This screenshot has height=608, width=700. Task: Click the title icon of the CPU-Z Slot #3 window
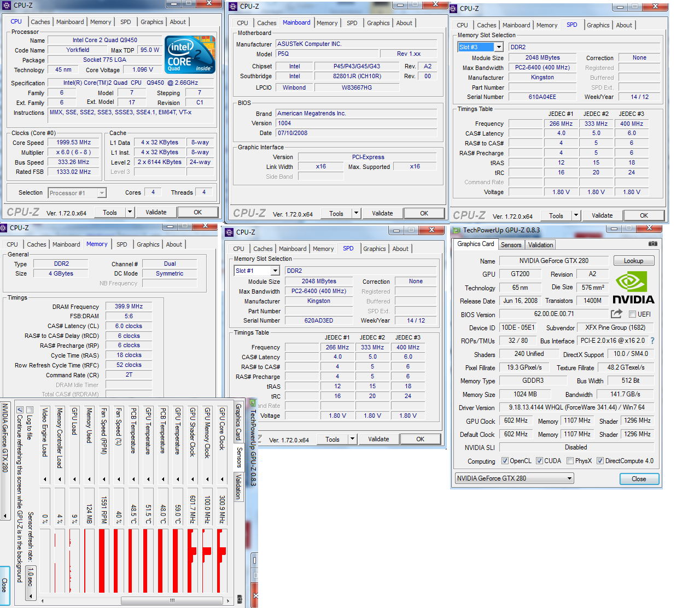[453, 9]
